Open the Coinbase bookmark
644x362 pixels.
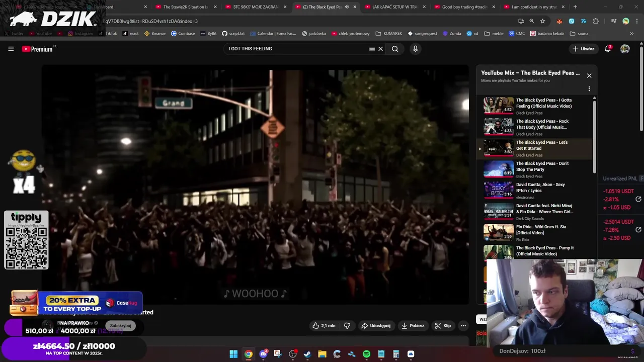click(183, 34)
